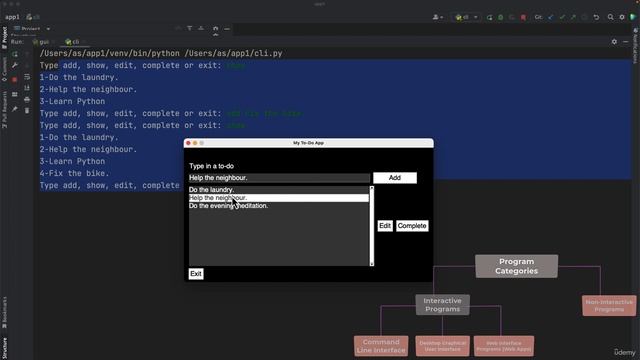Click the wrench settings icon in Run panel
Image resolution: width=640 pixels, height=360 pixels.
(15, 65)
